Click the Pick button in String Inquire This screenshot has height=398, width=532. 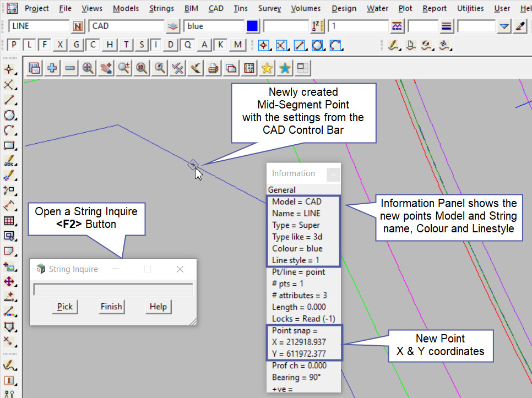(65, 307)
